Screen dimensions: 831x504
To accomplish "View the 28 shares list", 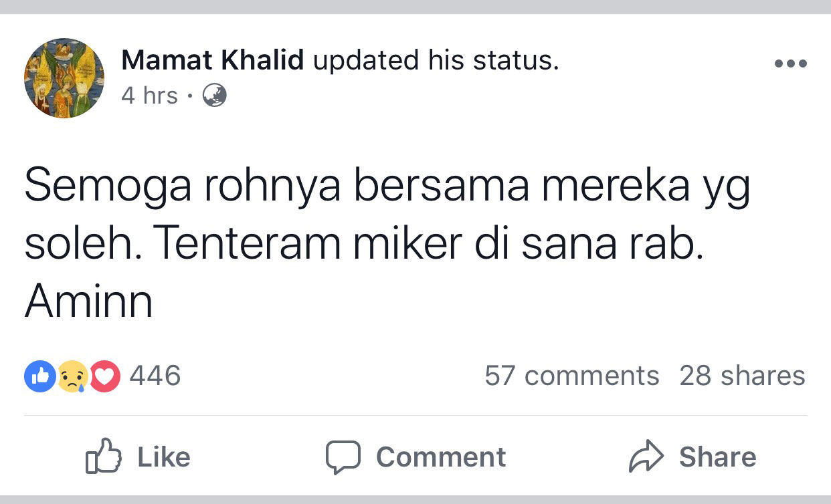I will tap(742, 376).
